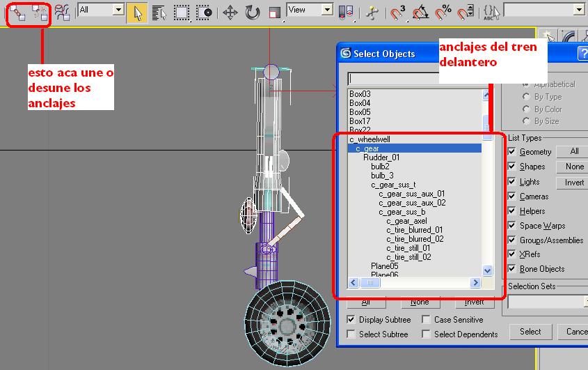
Task: Open Select by Name list tool
Action: tap(158, 12)
